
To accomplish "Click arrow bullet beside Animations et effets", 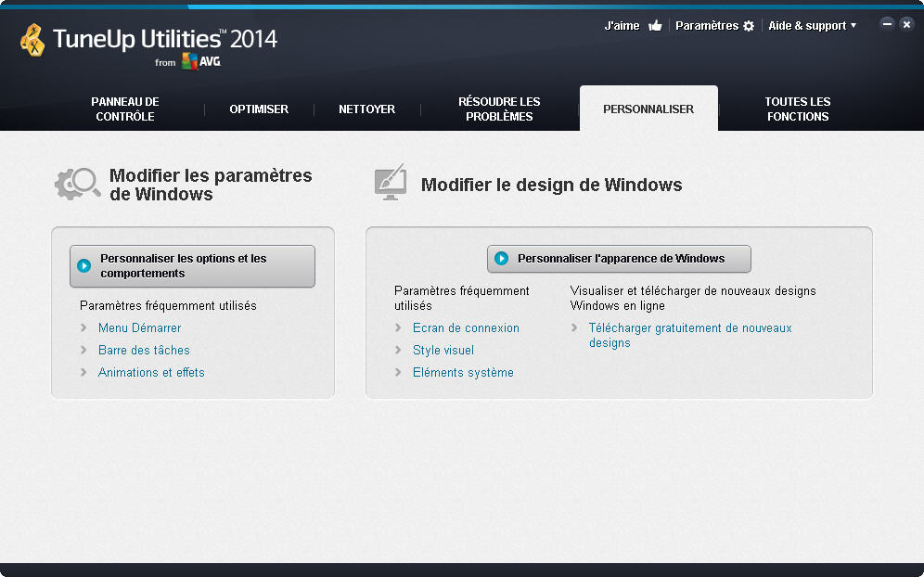I will click(x=83, y=373).
